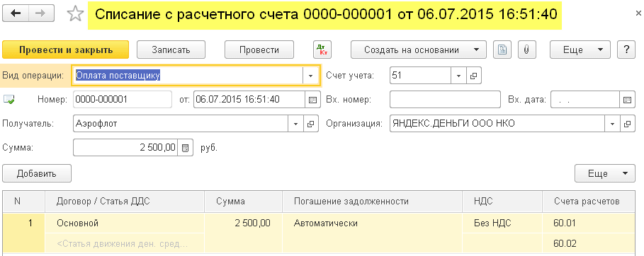Viewport: 644px width, 256px height.
Task: Select row number 1 cell
Action: point(24,233)
